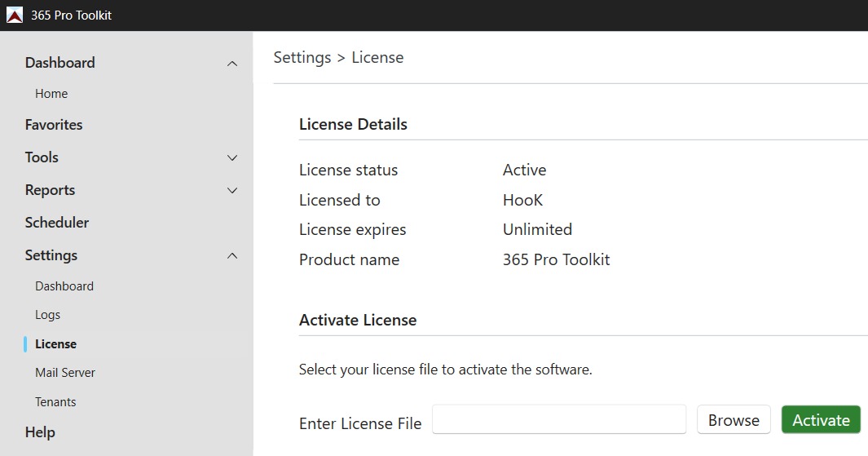Click the 'HooK' licensed to value
This screenshot has height=456, width=868.
pyautogui.click(x=522, y=200)
